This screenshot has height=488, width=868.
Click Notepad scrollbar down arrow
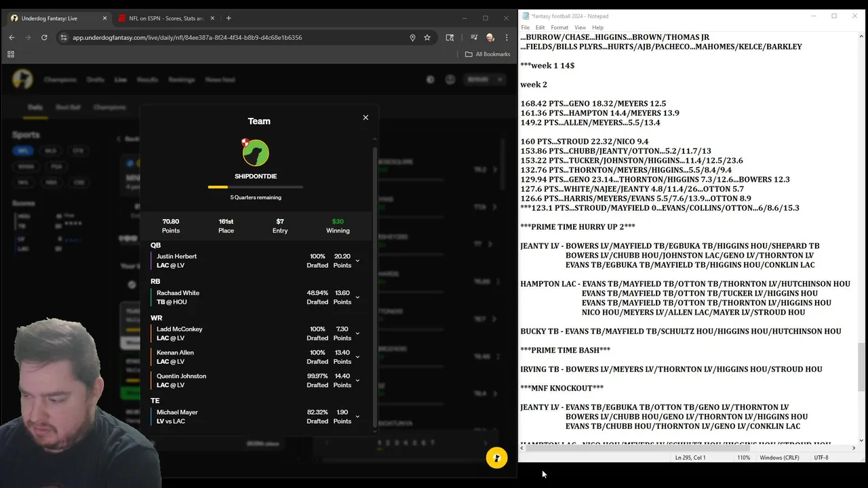(861, 440)
